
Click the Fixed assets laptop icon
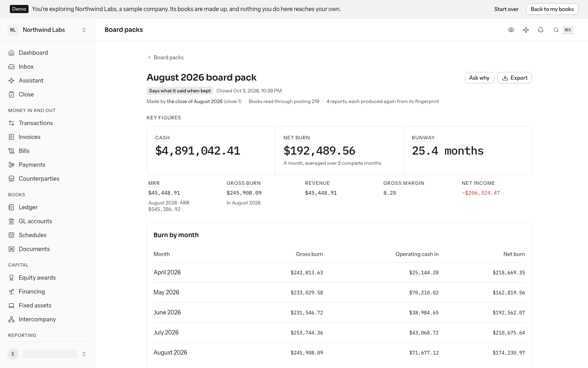(11, 305)
